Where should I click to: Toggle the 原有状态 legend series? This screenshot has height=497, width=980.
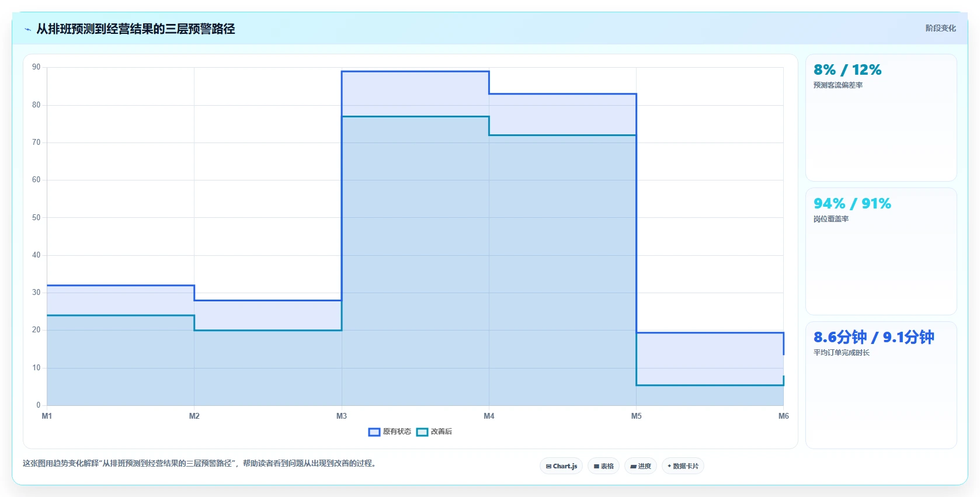(390, 432)
